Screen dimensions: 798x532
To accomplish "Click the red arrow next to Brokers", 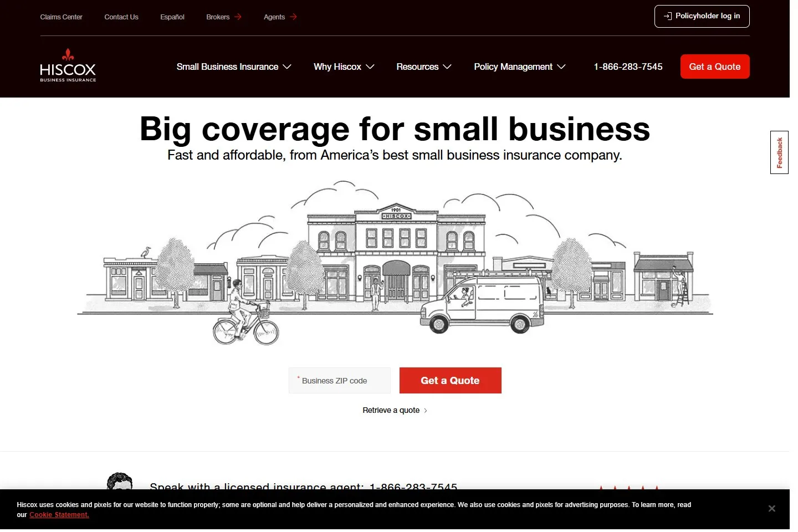I will click(x=238, y=17).
